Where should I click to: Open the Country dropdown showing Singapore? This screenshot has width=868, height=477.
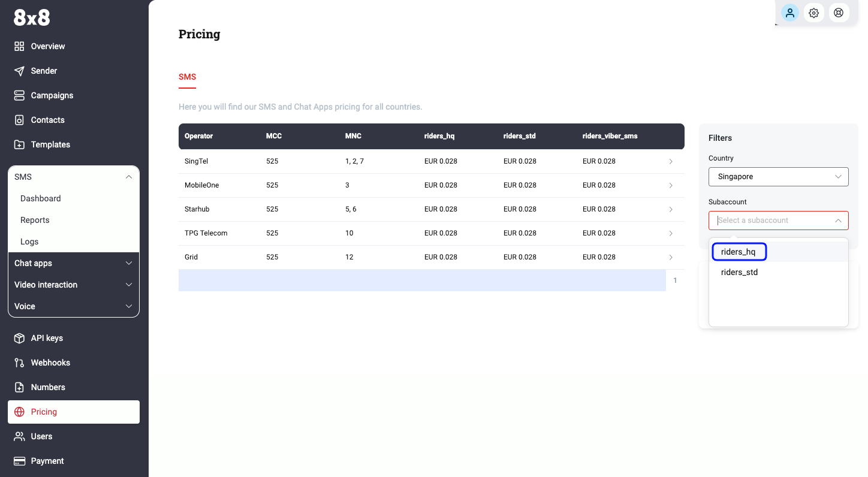778,177
